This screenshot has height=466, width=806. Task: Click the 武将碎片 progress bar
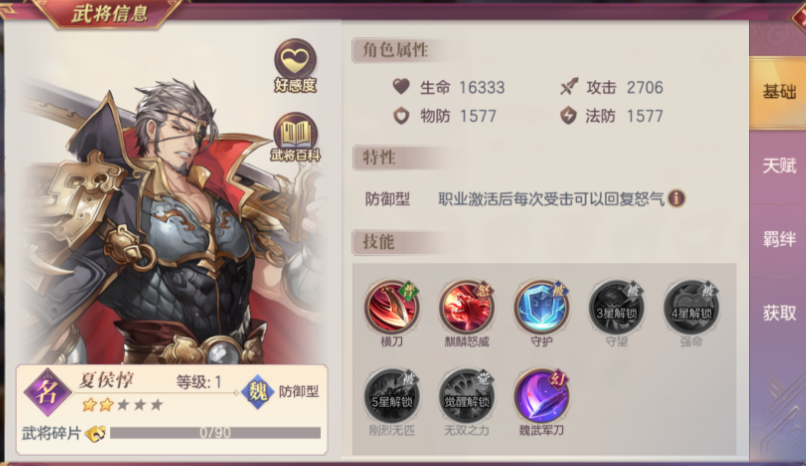(215, 433)
